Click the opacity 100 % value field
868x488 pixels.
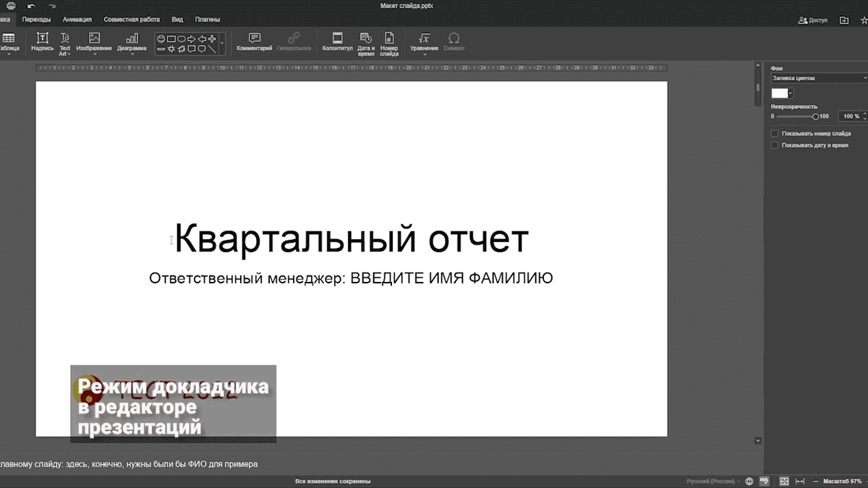(x=849, y=116)
